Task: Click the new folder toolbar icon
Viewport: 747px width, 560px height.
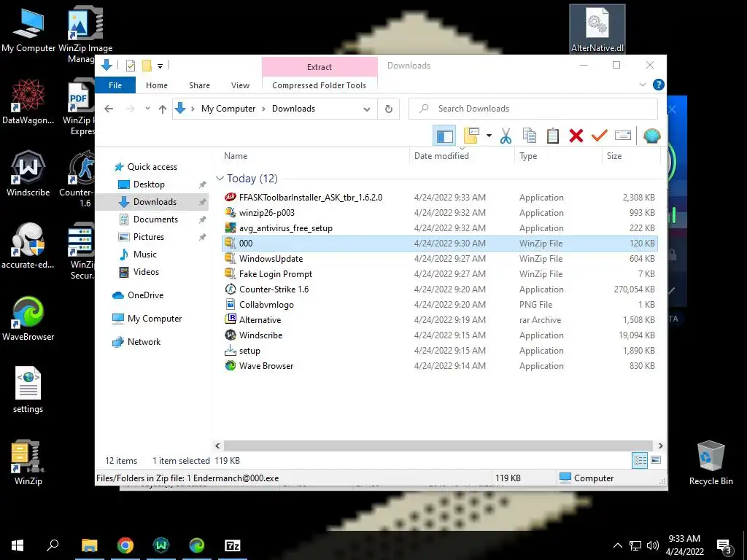Action: (471, 136)
